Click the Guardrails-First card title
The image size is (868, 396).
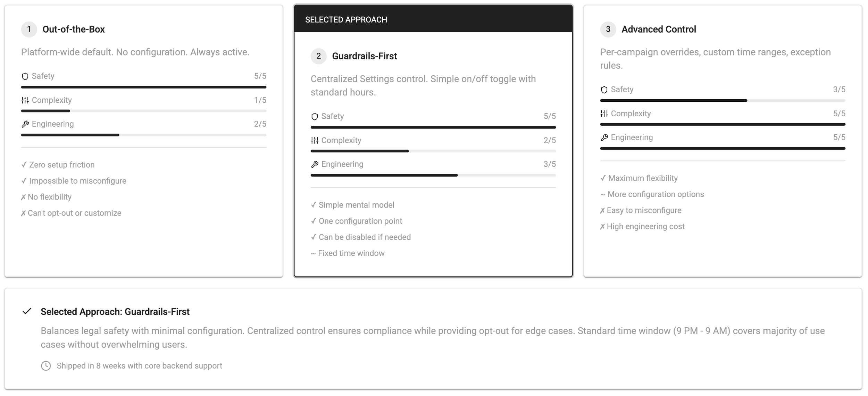pyautogui.click(x=364, y=56)
